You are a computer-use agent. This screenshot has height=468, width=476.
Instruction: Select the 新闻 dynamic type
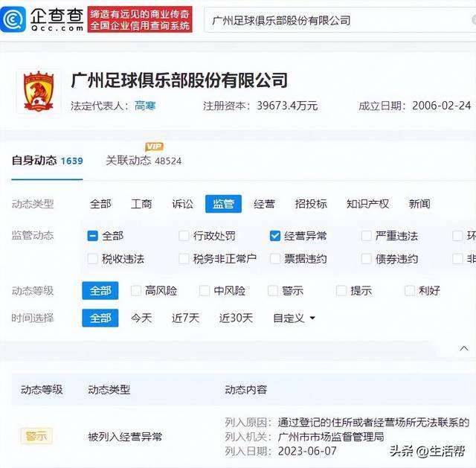tap(419, 204)
